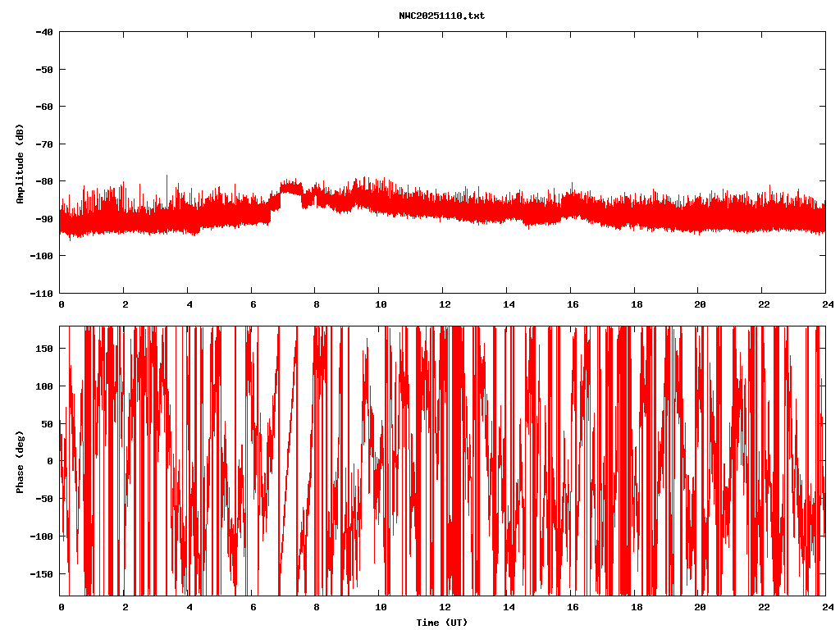The width and height of the screenshot is (840, 630).
Task: Select hour 24 tick under amplitude plot
Action: point(825,304)
